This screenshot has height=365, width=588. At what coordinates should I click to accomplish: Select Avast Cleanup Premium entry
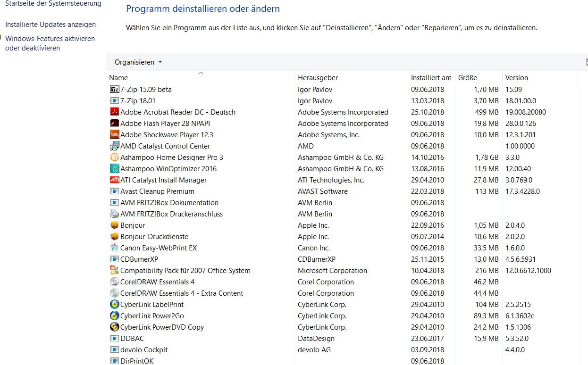[x=157, y=191]
